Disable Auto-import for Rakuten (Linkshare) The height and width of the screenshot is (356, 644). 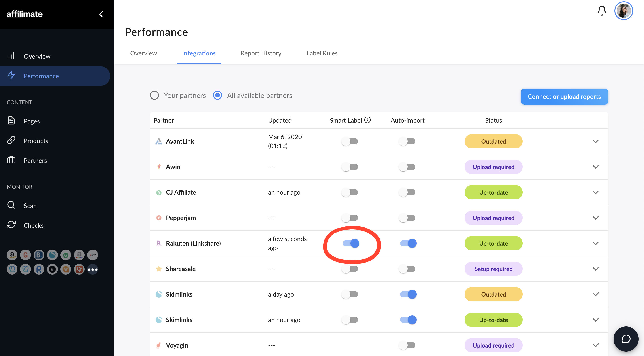[408, 243]
